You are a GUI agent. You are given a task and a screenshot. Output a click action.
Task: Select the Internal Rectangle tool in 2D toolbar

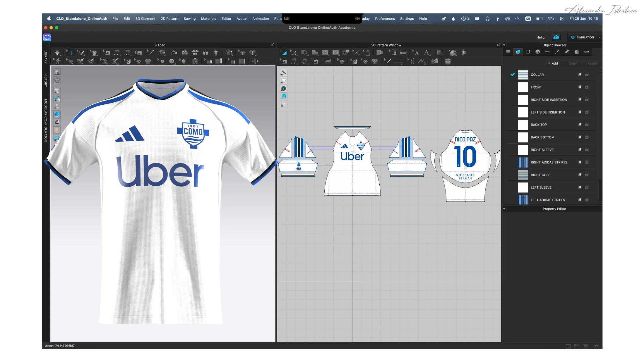coord(325,53)
